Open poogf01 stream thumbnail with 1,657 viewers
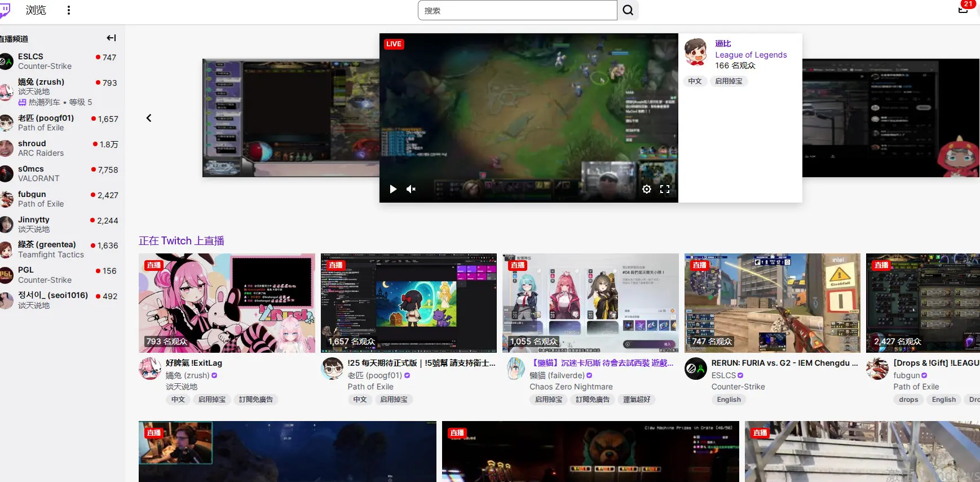The width and height of the screenshot is (980, 482). pos(409,303)
